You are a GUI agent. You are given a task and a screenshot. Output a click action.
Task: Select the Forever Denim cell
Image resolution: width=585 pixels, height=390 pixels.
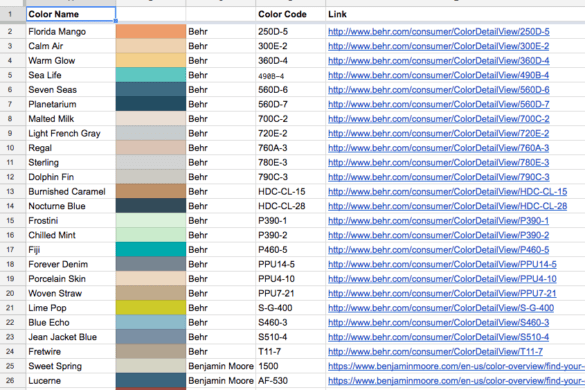click(71, 265)
